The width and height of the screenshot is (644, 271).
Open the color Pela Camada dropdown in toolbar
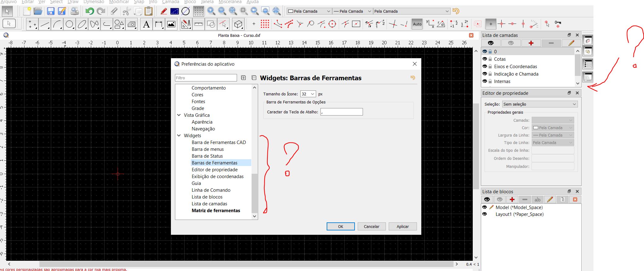tap(309, 11)
